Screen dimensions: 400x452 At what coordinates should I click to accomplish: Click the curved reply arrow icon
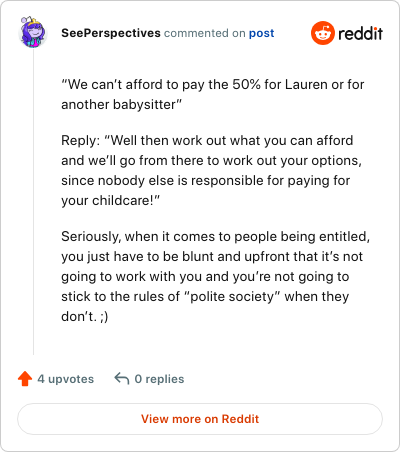click(122, 379)
